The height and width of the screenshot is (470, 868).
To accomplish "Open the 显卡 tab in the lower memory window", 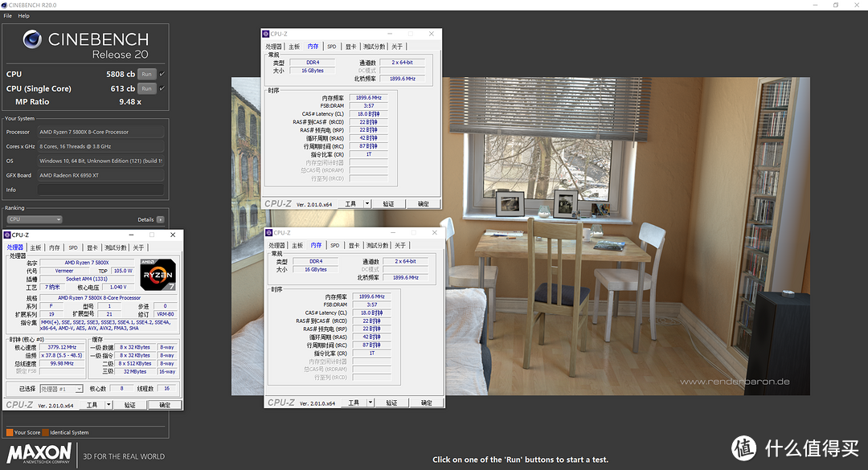I will [x=354, y=245].
